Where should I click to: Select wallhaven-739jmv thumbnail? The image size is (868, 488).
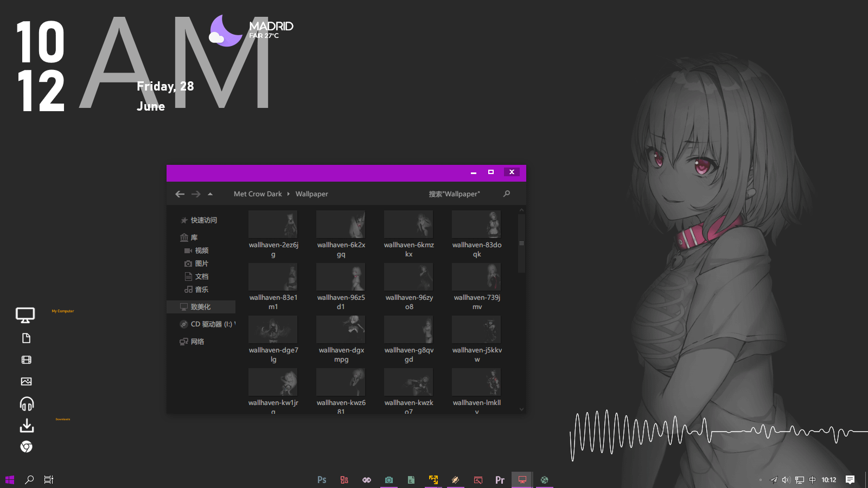476,277
